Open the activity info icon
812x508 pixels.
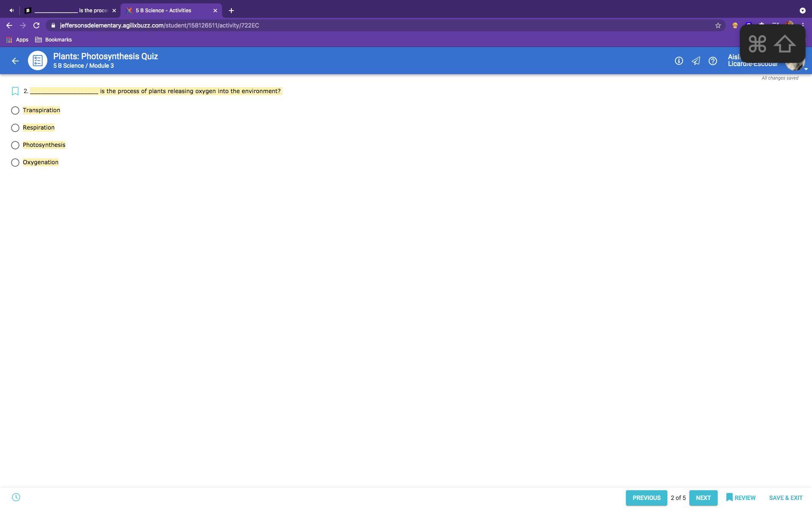679,61
